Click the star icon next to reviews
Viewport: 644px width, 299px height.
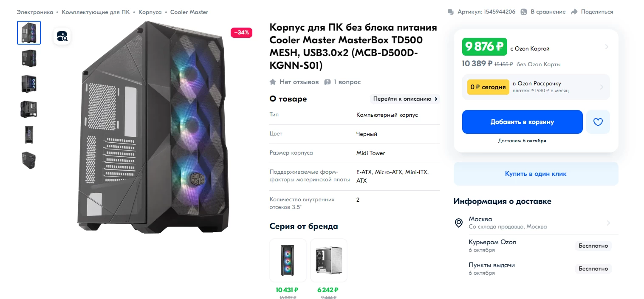(273, 82)
